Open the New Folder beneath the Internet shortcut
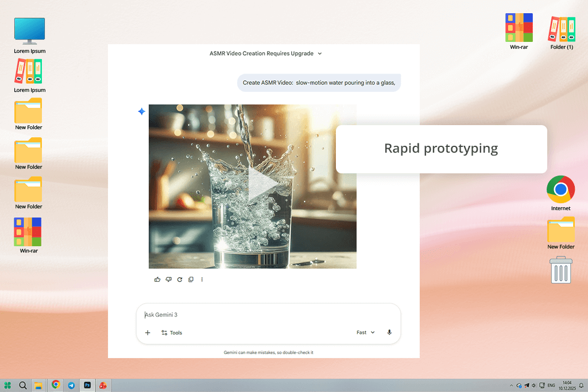 560,233
